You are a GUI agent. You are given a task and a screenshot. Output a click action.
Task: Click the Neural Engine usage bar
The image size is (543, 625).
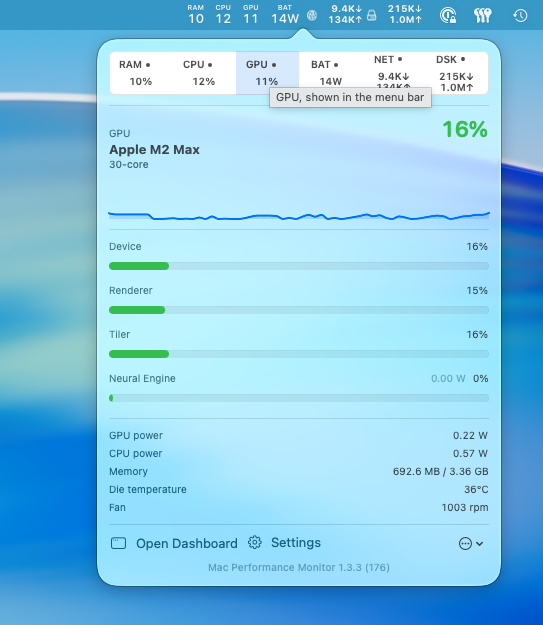pos(299,398)
